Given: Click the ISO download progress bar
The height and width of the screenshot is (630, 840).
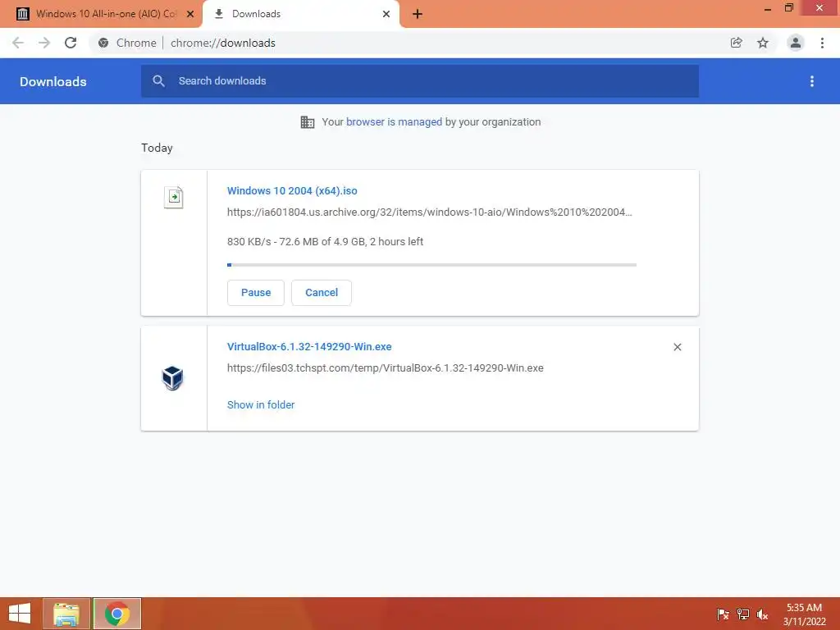Looking at the screenshot, I should click(x=431, y=265).
